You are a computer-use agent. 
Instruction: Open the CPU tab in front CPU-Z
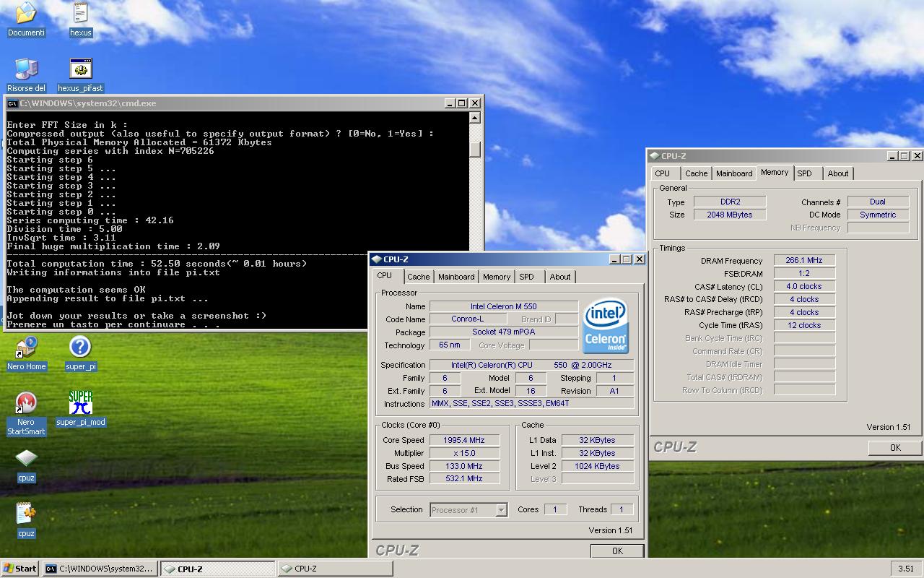385,276
